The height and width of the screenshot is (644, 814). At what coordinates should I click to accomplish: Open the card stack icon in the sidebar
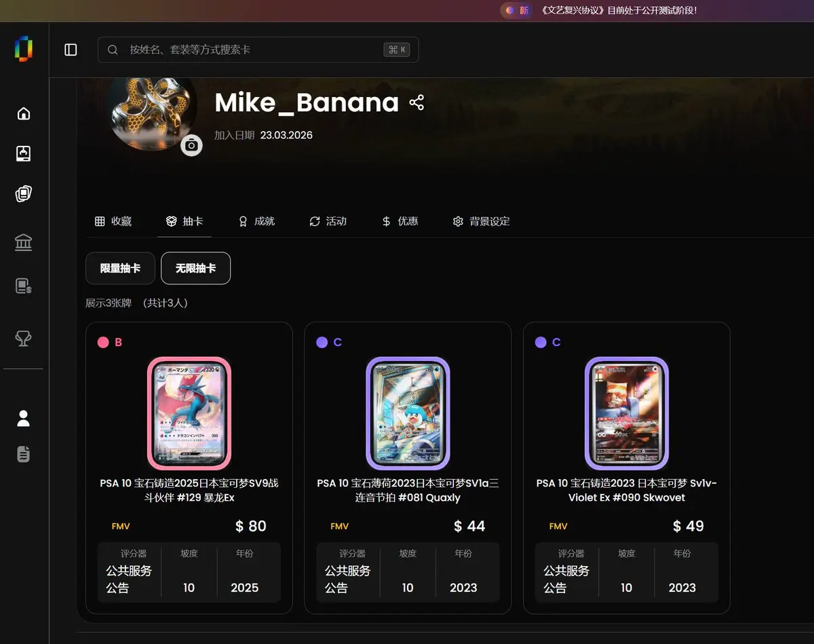tap(24, 194)
